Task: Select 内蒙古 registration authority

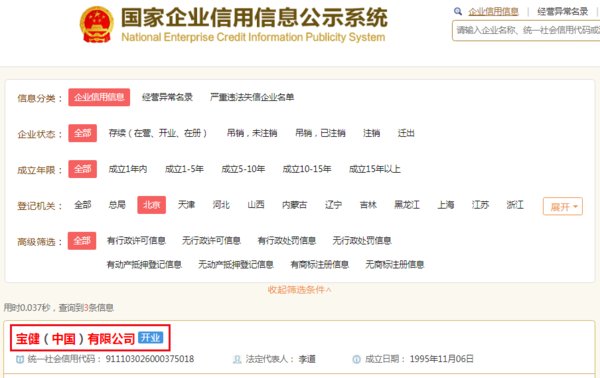Action: click(295, 205)
